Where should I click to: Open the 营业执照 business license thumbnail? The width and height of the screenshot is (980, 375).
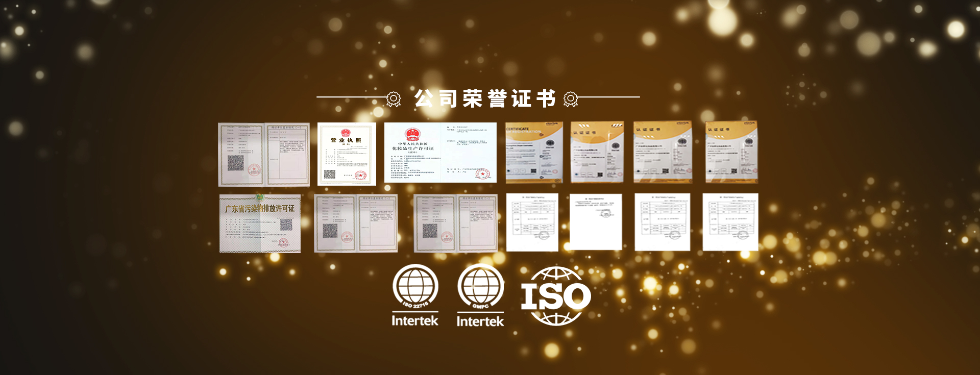(347, 154)
